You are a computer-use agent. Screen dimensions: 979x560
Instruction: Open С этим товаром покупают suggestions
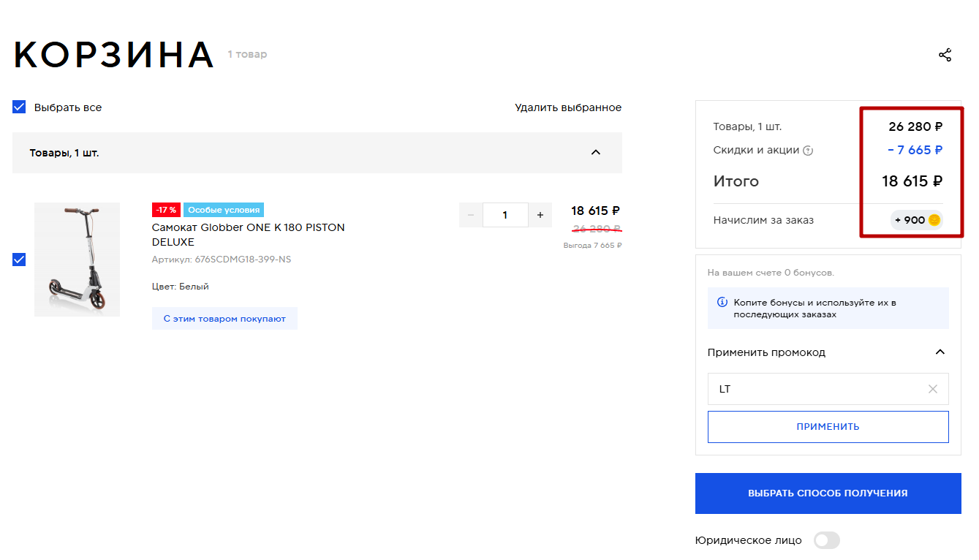point(224,319)
